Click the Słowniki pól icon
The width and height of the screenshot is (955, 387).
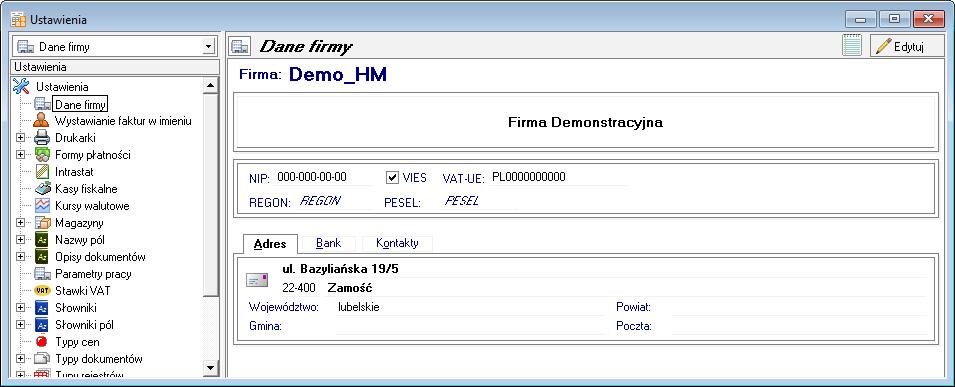coord(42,325)
